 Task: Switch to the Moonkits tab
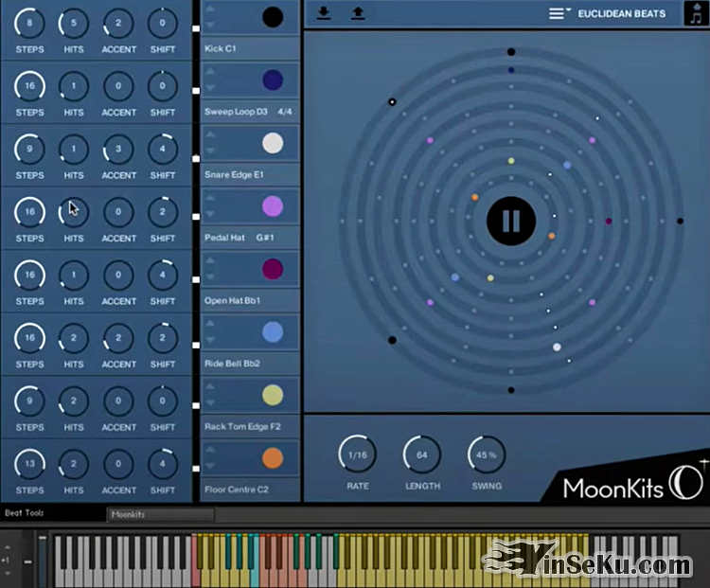[129, 514]
